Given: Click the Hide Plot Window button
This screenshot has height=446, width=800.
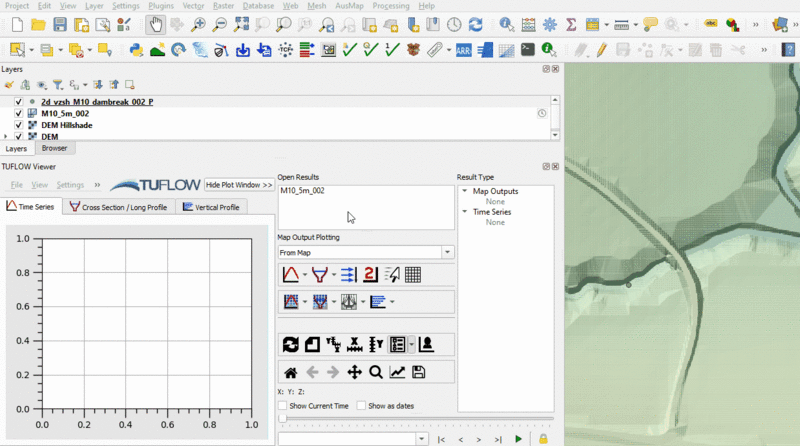Looking at the screenshot, I should pos(239,185).
